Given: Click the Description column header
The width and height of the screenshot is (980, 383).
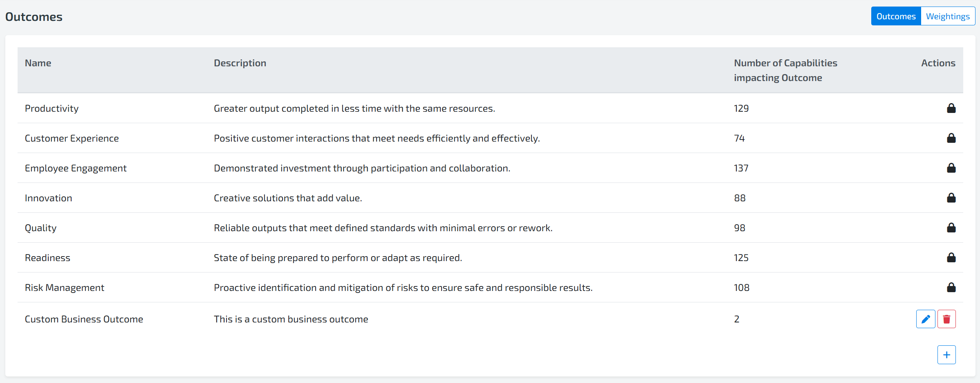Looking at the screenshot, I should point(240,63).
